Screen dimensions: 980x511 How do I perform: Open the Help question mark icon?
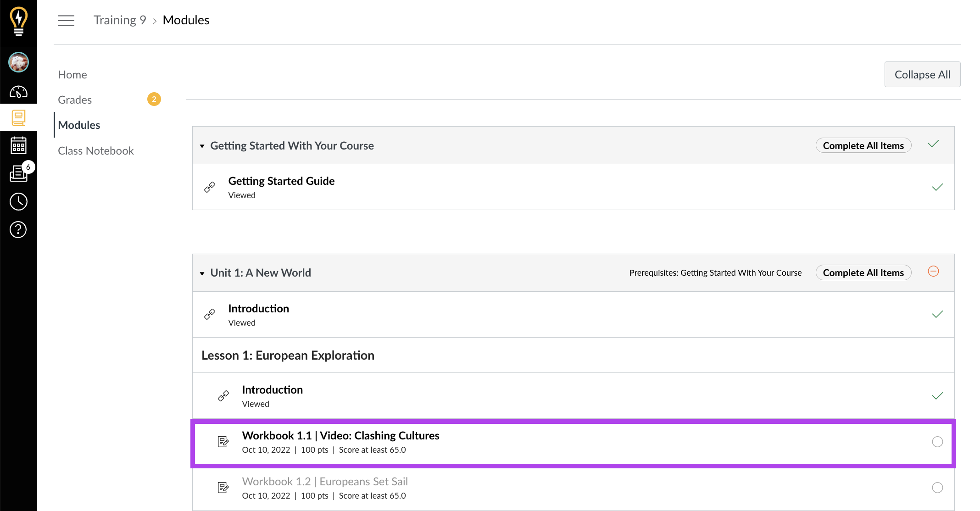click(x=18, y=229)
